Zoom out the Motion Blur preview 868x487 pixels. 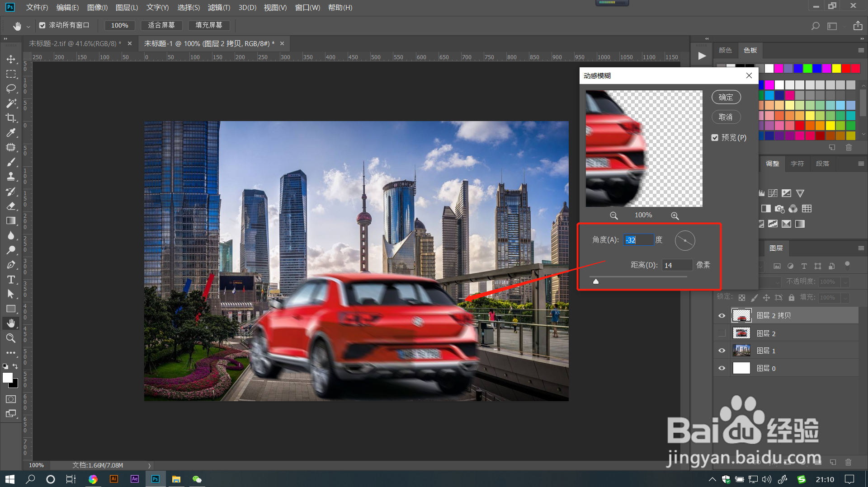tap(613, 216)
